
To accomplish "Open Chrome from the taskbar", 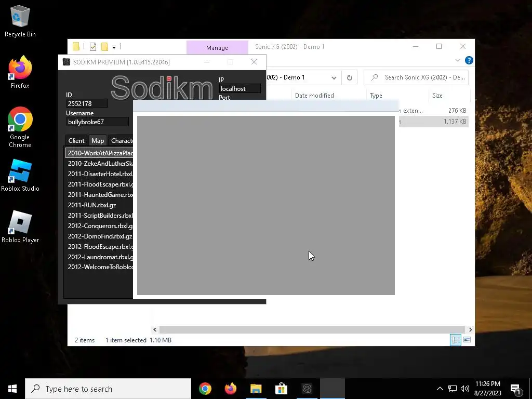I will tap(205, 389).
